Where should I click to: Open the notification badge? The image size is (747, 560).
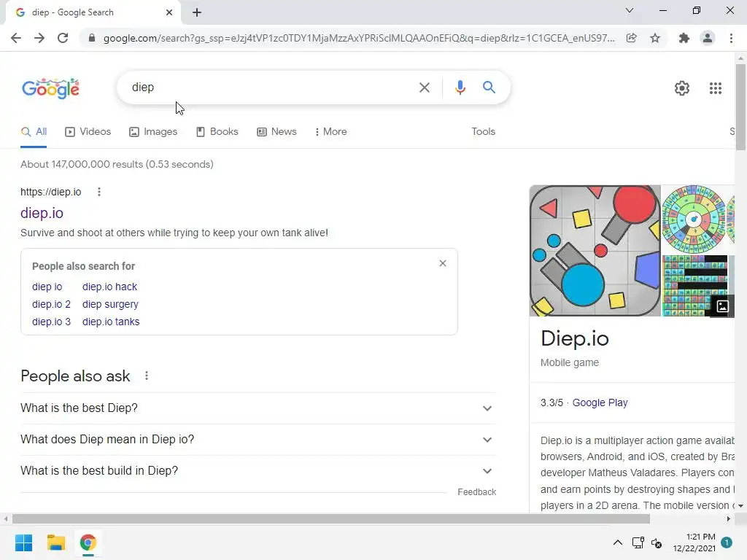tap(727, 542)
